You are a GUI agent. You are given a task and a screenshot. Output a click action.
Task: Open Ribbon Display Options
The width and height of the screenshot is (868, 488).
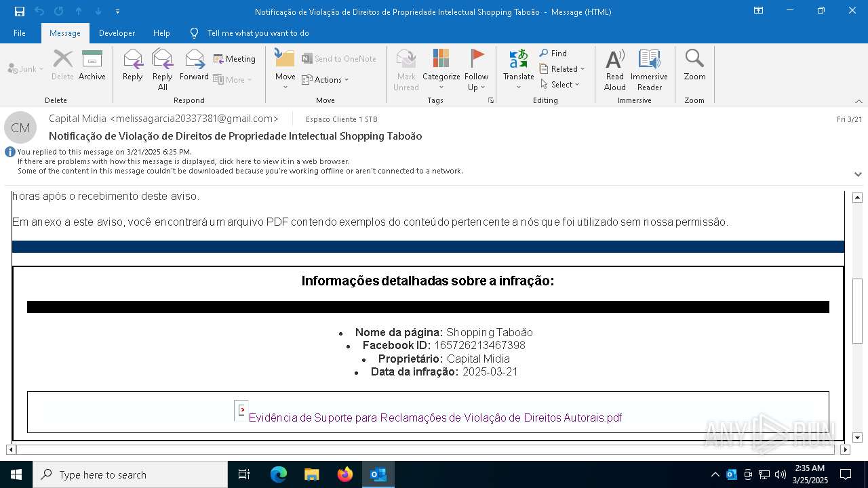click(758, 11)
